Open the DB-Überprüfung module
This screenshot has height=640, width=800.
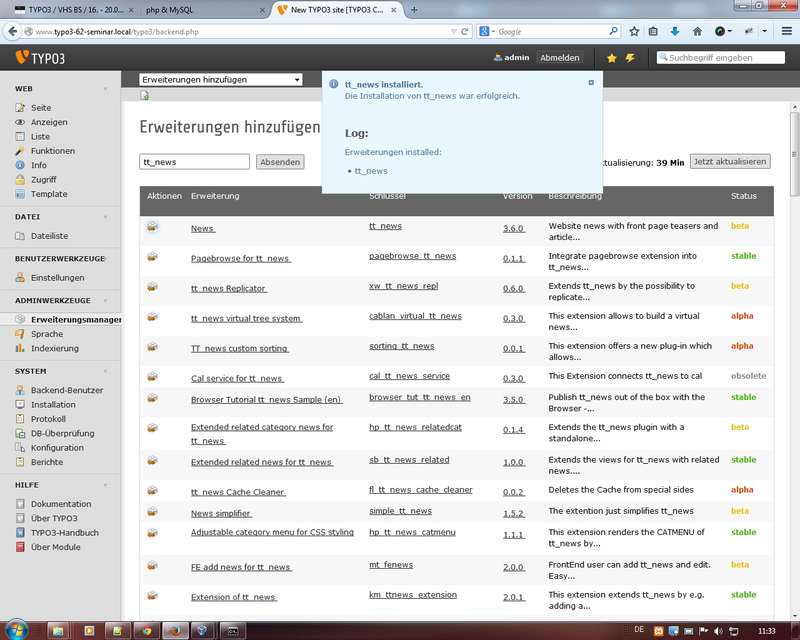62,433
